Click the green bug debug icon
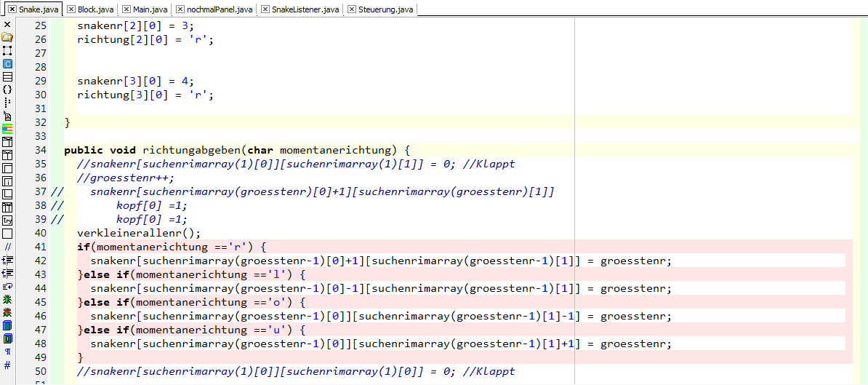Screen dimensions: 868x385 [x=7, y=299]
